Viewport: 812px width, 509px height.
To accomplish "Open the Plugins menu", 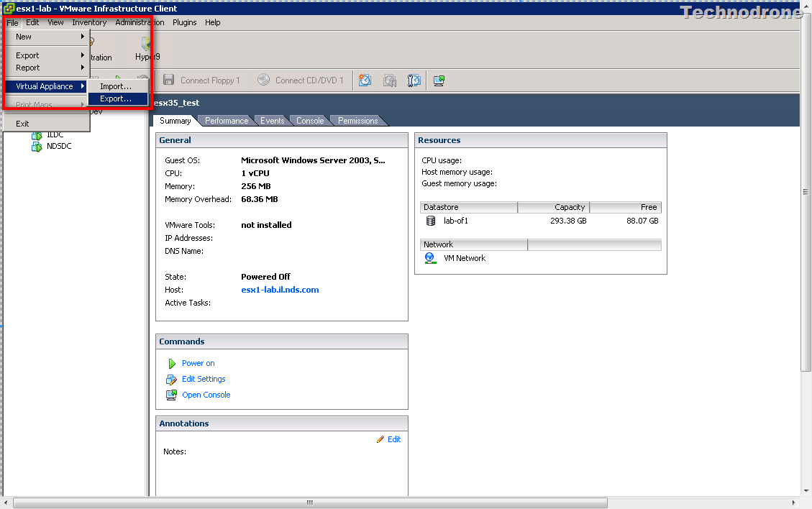I will [x=184, y=22].
